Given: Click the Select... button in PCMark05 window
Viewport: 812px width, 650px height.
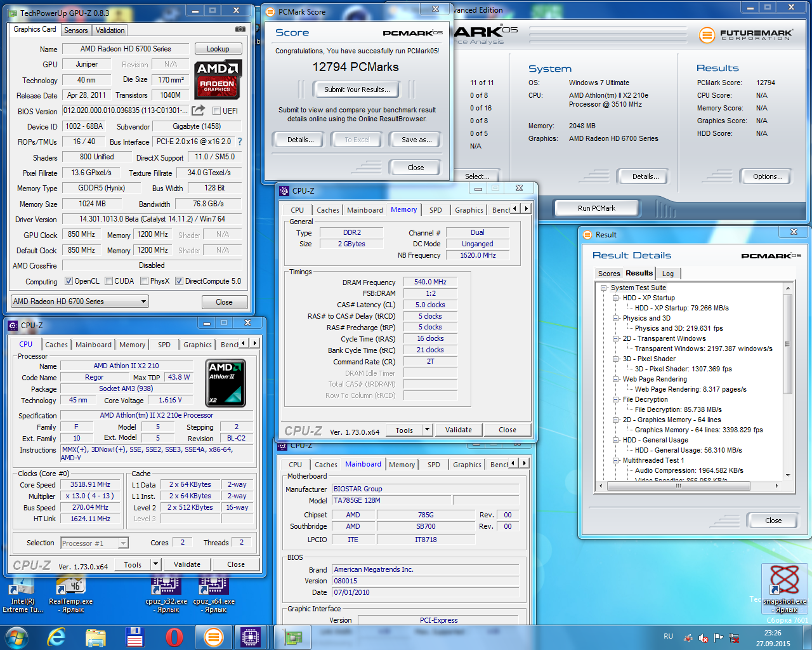Looking at the screenshot, I should 477,176.
